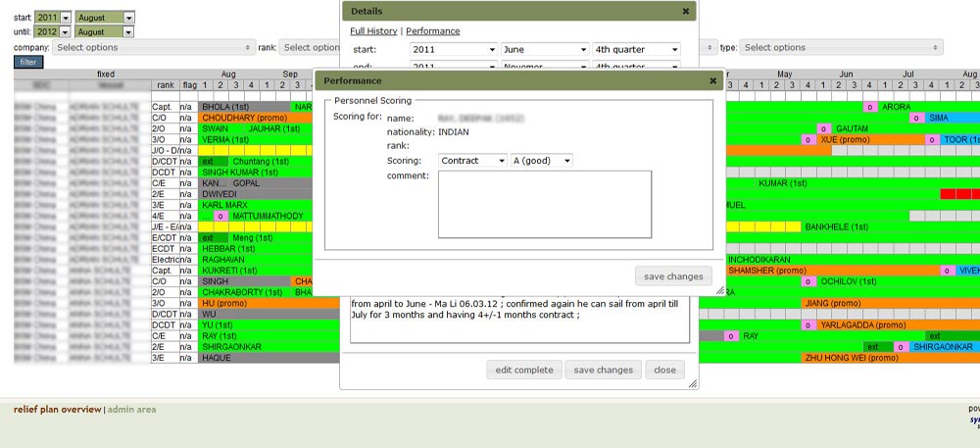The image size is (980, 448).
Task: Select the KARL MARX schedule bar
Action: tap(255, 205)
